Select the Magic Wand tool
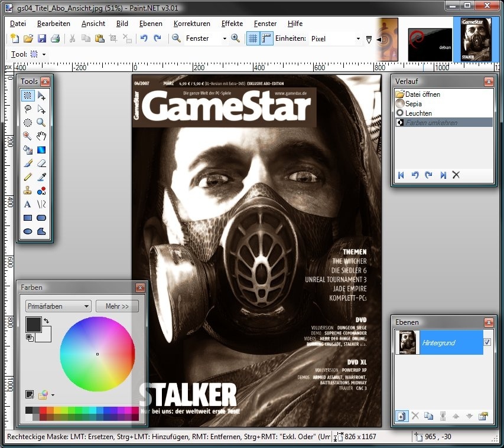The image size is (504, 448). point(28,136)
